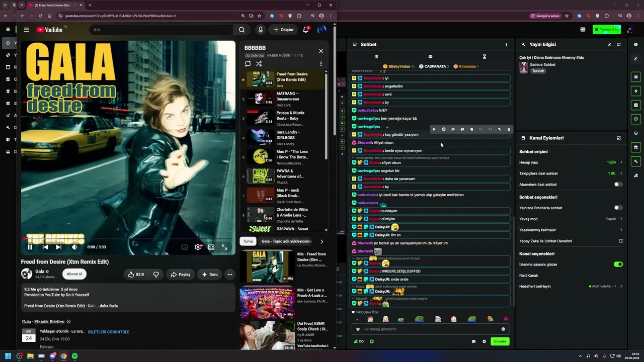
Task: Expand Yasaklanmış kelimeler setting
Action: tap(571, 230)
